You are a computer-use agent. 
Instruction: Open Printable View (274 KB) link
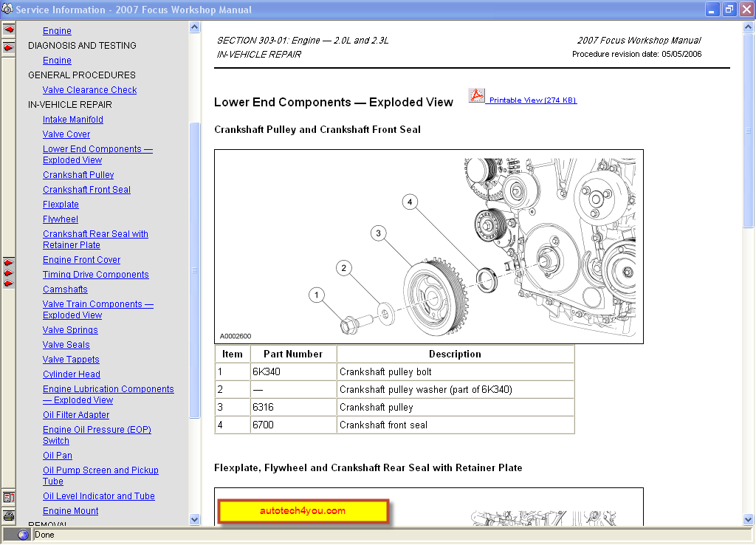tap(533, 100)
